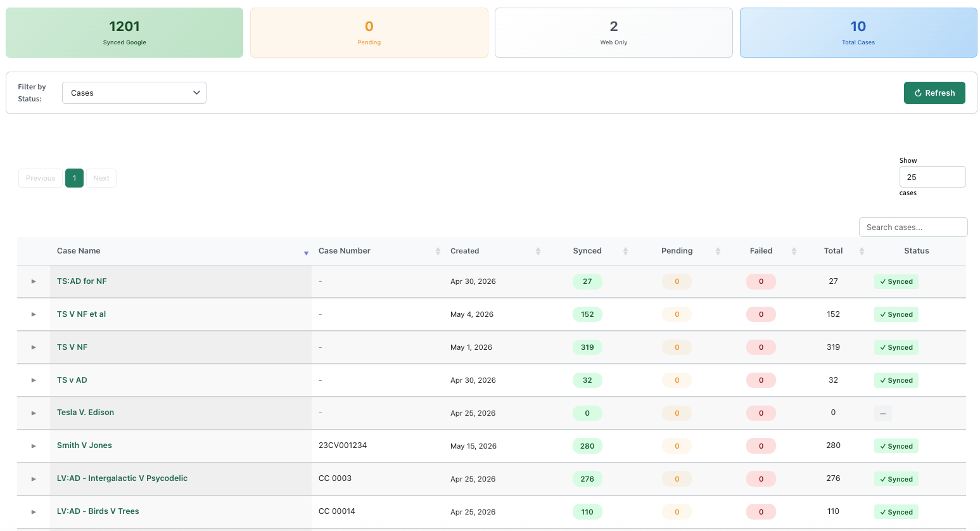Click the Synced badge for TS:AD for NF
The image size is (980, 531).
point(896,281)
